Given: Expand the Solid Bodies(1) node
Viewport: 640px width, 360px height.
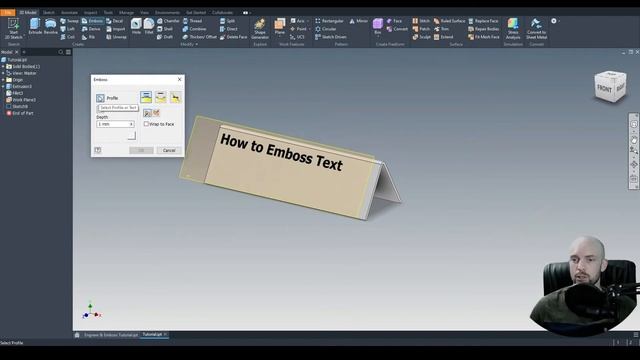Looking at the screenshot, I should [3, 67].
